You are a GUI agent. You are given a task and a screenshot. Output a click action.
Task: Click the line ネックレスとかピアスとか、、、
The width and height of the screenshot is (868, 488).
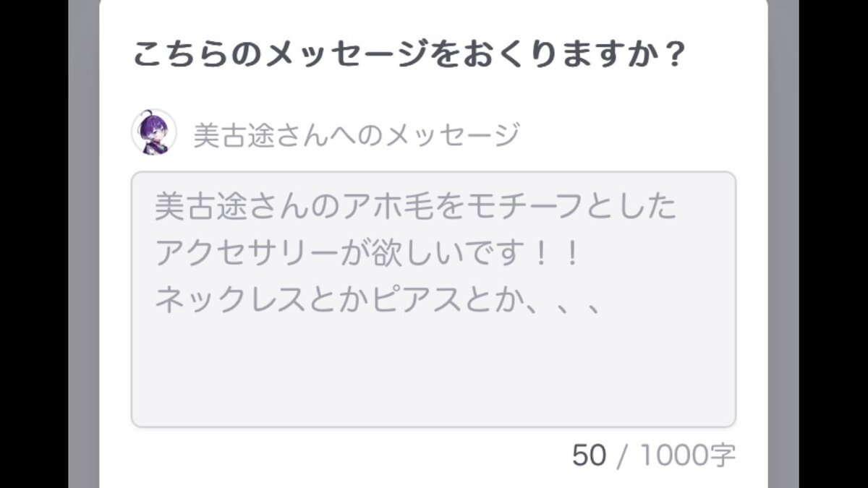[x=379, y=299]
